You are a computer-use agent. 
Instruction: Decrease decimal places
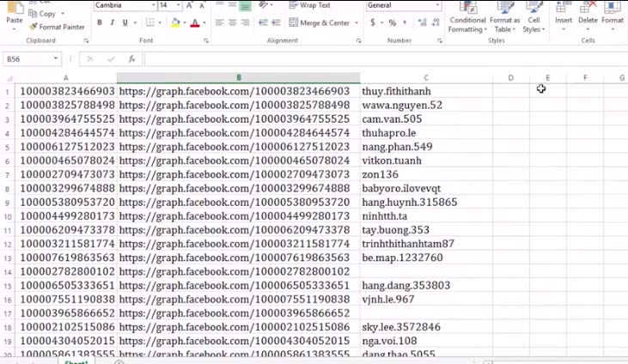[x=436, y=23]
